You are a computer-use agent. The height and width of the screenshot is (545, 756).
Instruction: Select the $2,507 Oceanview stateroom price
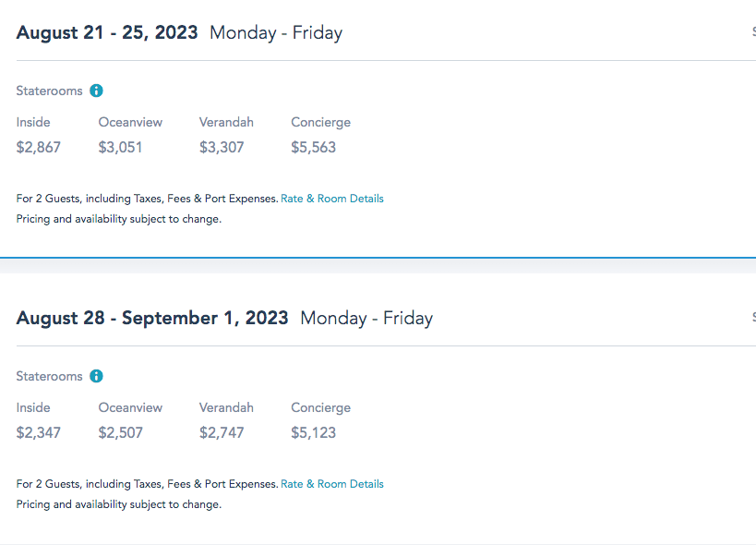click(x=121, y=432)
